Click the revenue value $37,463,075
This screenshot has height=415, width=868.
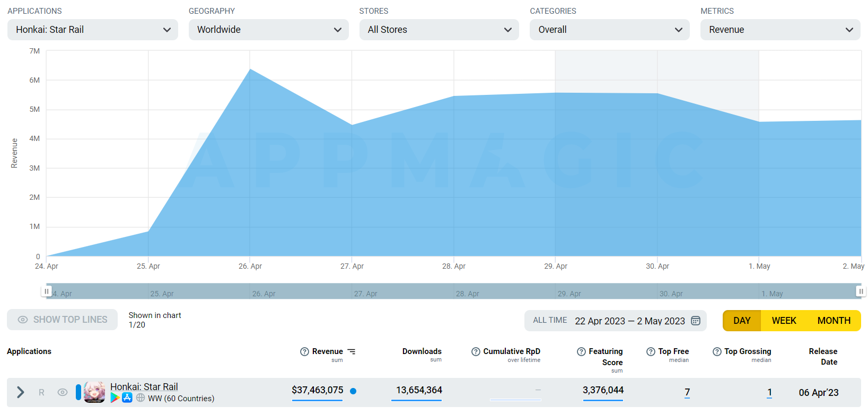click(x=318, y=390)
